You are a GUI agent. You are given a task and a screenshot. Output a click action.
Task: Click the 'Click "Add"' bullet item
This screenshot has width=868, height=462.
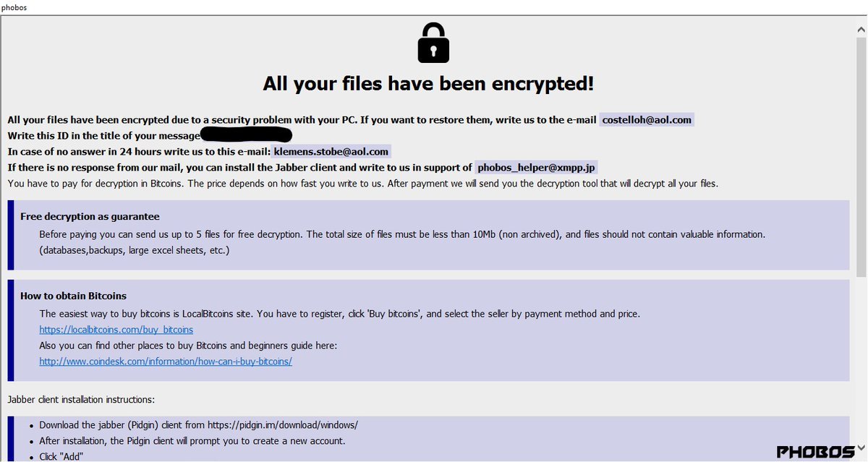[61, 456]
